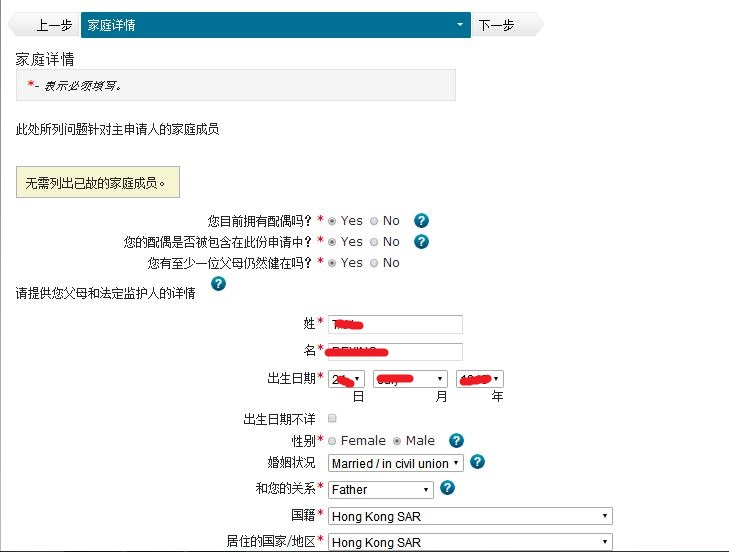Open the Father relationship dropdown
729x552 pixels.
coord(380,490)
